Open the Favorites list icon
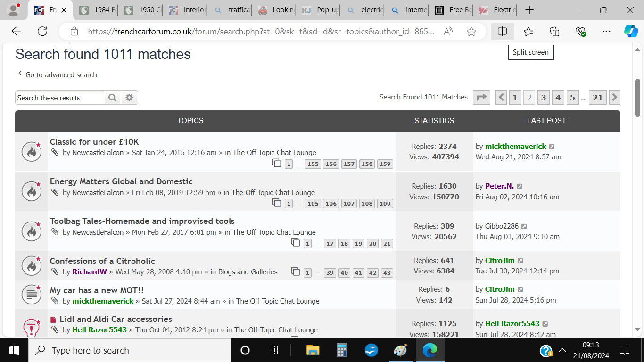 [x=528, y=31]
